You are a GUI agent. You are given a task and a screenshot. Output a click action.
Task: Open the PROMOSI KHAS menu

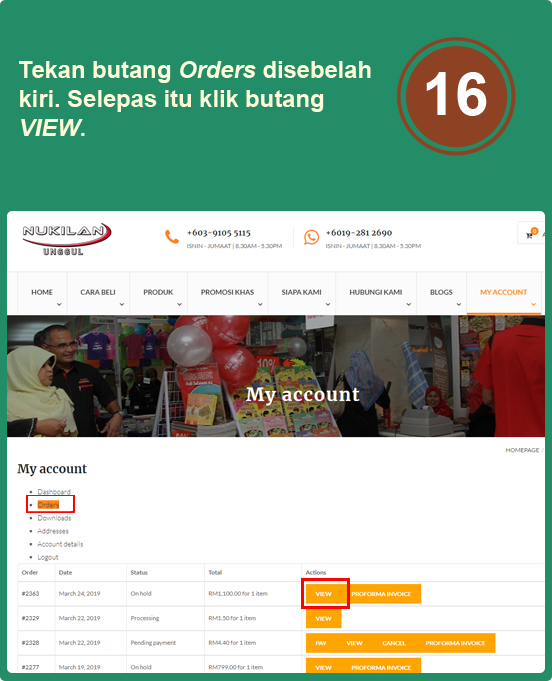227,292
